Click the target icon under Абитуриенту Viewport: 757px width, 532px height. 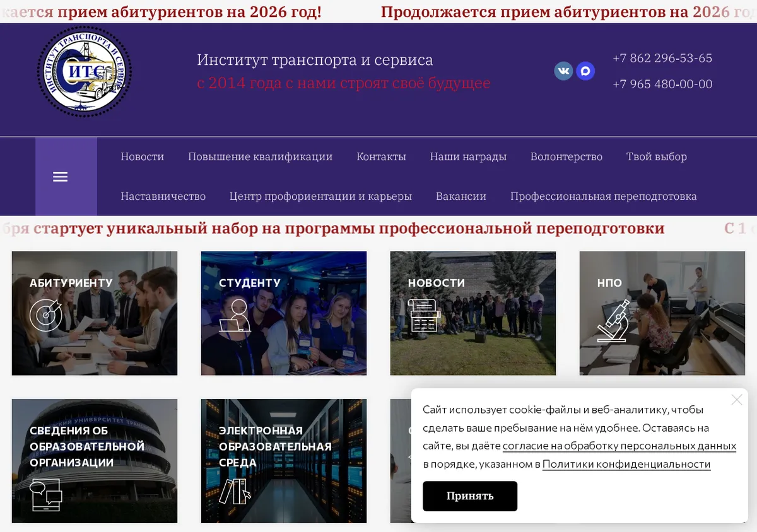click(x=46, y=315)
